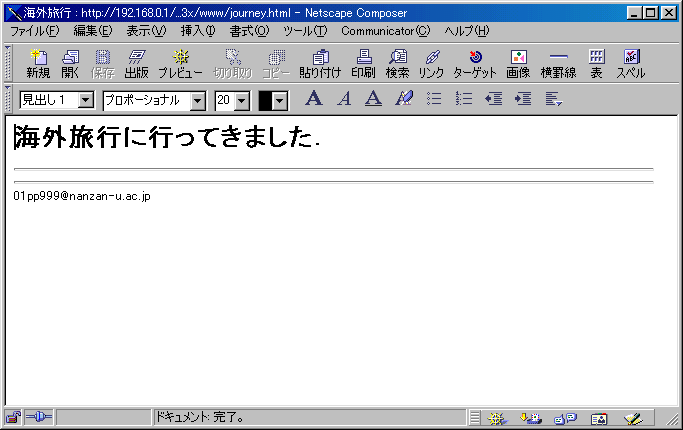
Task: Open the font color dropdown arrow
Action: click(280, 101)
